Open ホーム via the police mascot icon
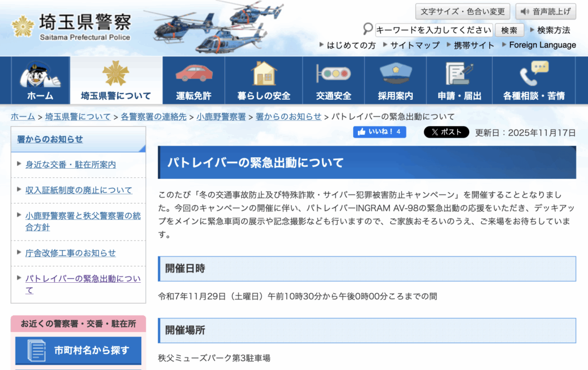The height and width of the screenshot is (370, 588). (x=40, y=74)
